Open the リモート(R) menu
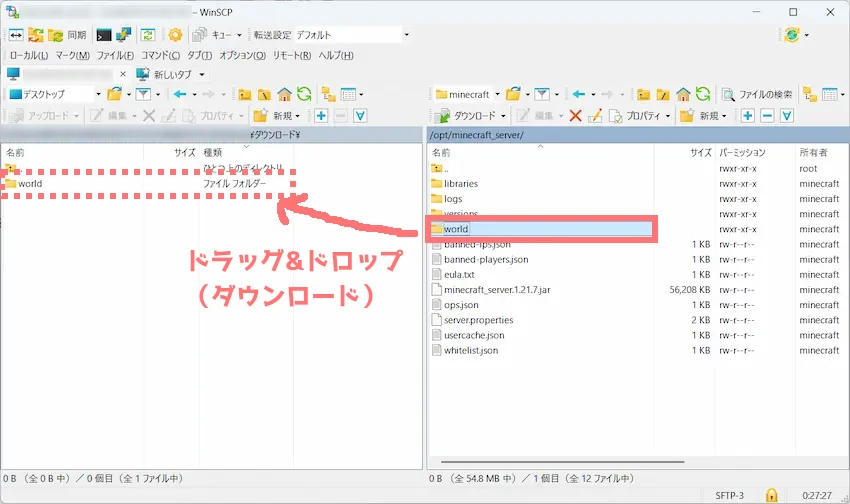Viewport: 850px width, 504px height. click(292, 55)
